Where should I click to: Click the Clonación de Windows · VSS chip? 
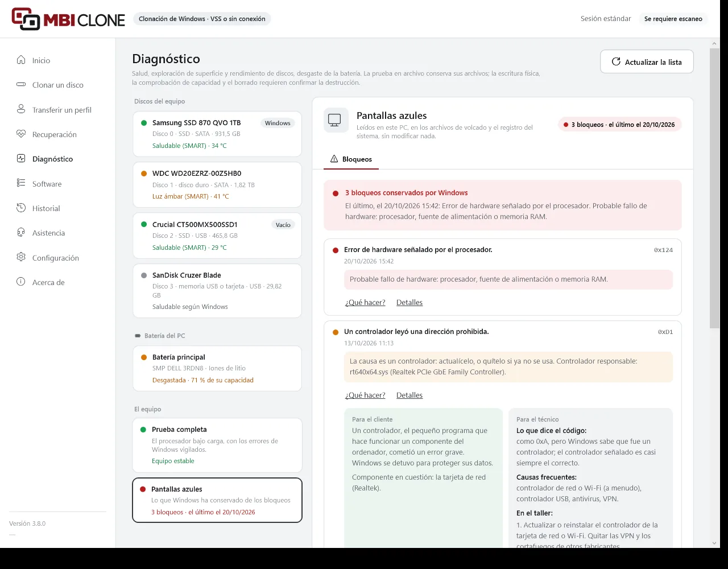coord(202,19)
